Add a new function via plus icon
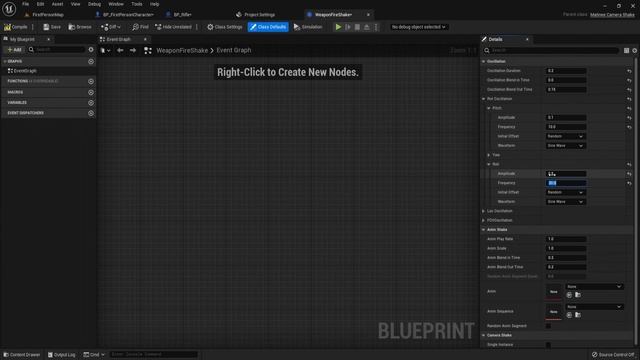 coord(91,81)
